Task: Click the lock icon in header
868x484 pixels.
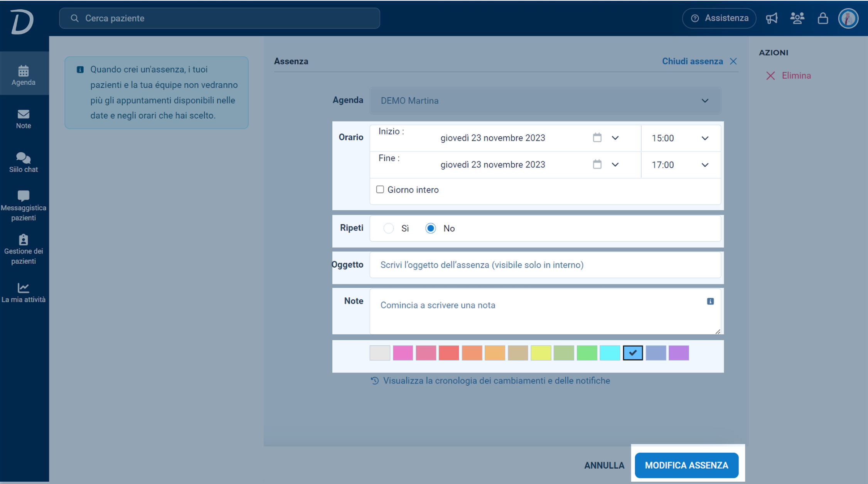Action: pos(823,18)
